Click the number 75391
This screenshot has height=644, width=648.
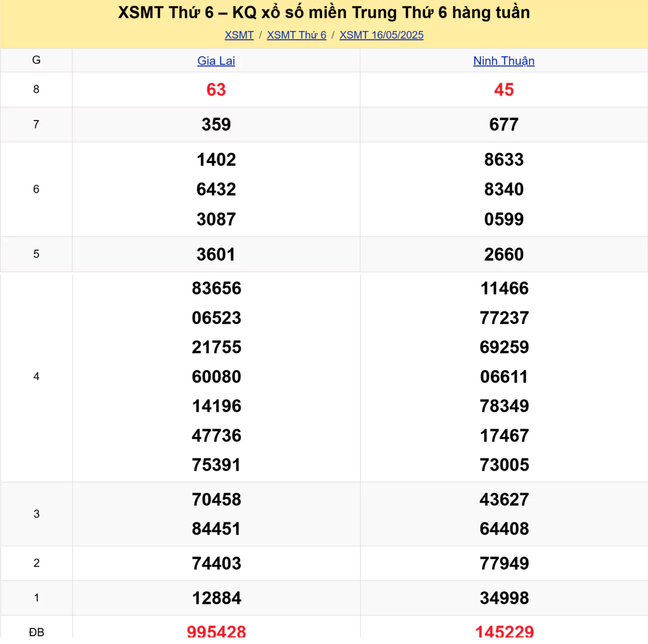coord(217,465)
